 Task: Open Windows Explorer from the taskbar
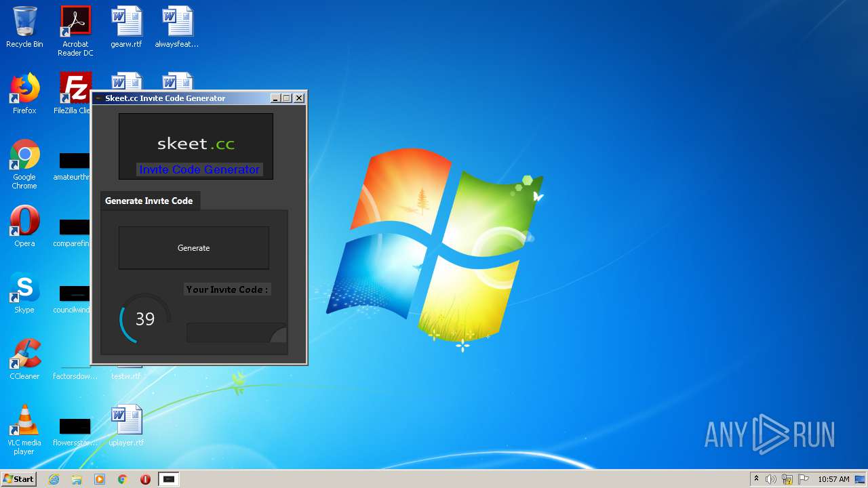pos(77,479)
